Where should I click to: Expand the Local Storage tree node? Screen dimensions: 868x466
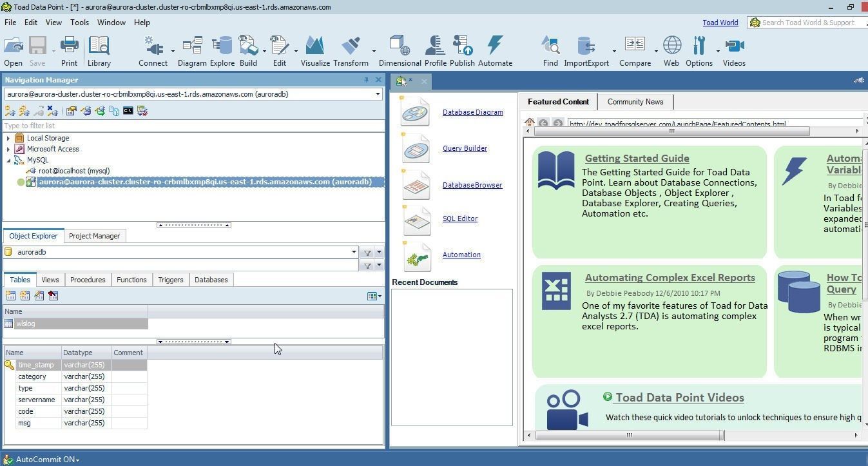pos(8,138)
